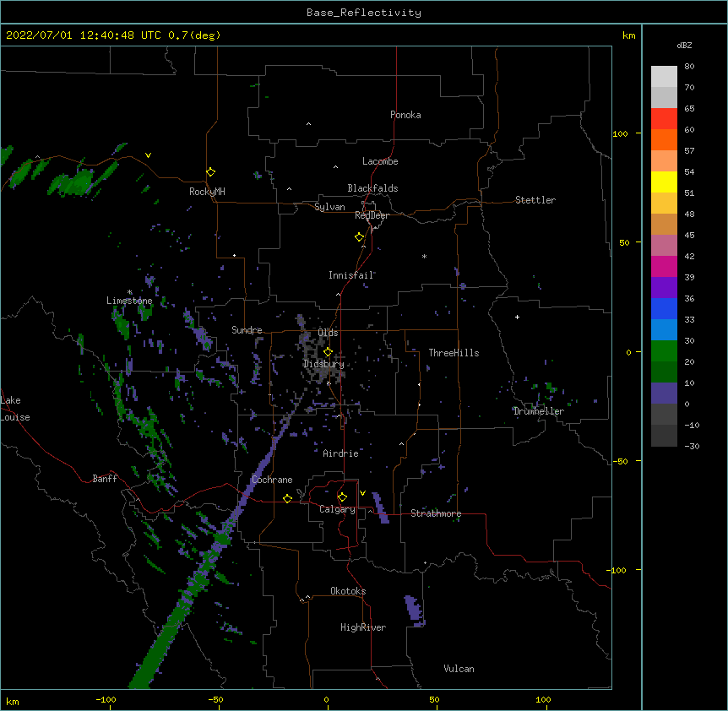The width and height of the screenshot is (728, 711).
Task: Click the Didsbury town label
Action: tap(323, 364)
